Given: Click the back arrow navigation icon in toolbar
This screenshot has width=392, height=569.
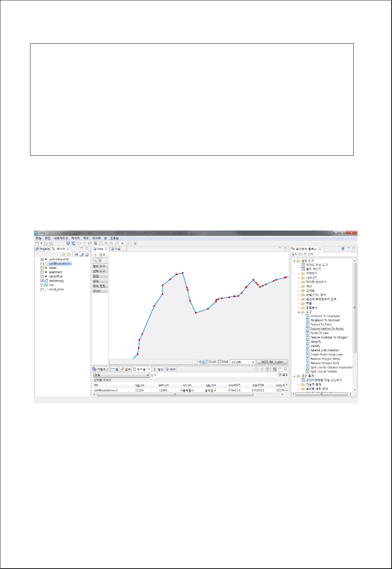Looking at the screenshot, I should tap(79, 243).
